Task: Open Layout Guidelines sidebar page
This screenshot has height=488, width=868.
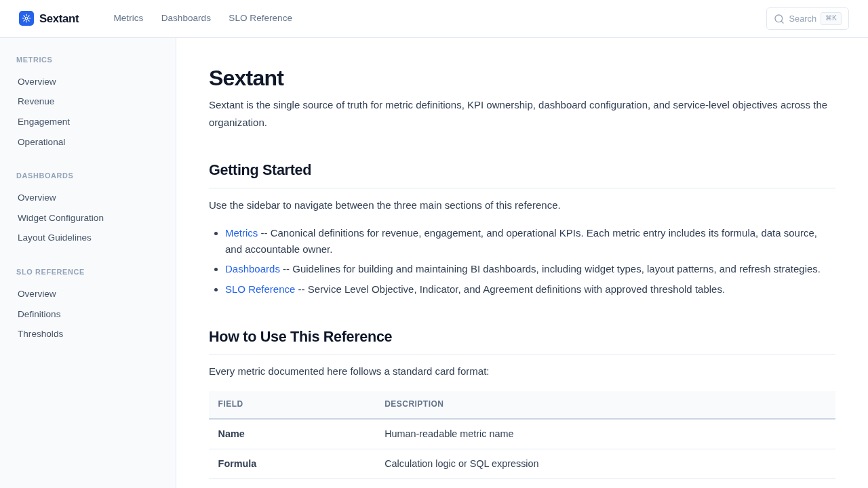Action: coord(54,238)
